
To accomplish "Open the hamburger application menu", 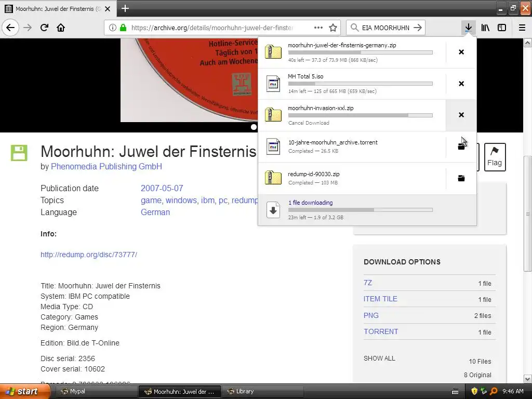I will click(522, 28).
